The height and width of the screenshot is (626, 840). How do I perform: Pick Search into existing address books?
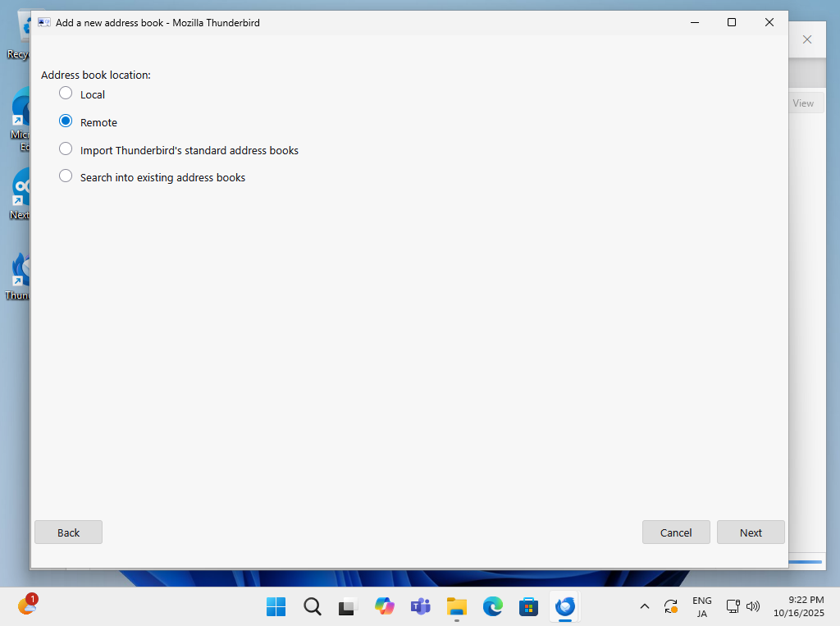click(x=66, y=176)
